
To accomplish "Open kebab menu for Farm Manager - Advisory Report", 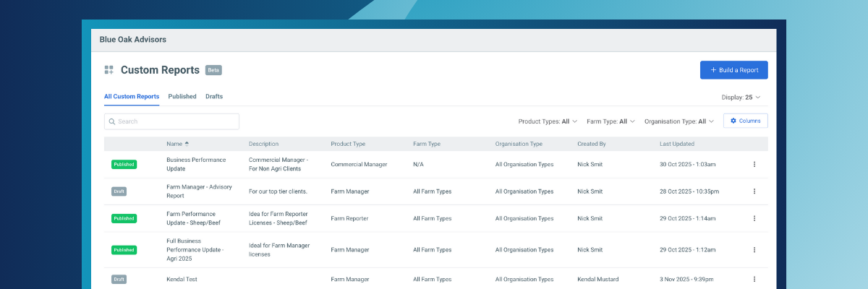I will tap(754, 191).
